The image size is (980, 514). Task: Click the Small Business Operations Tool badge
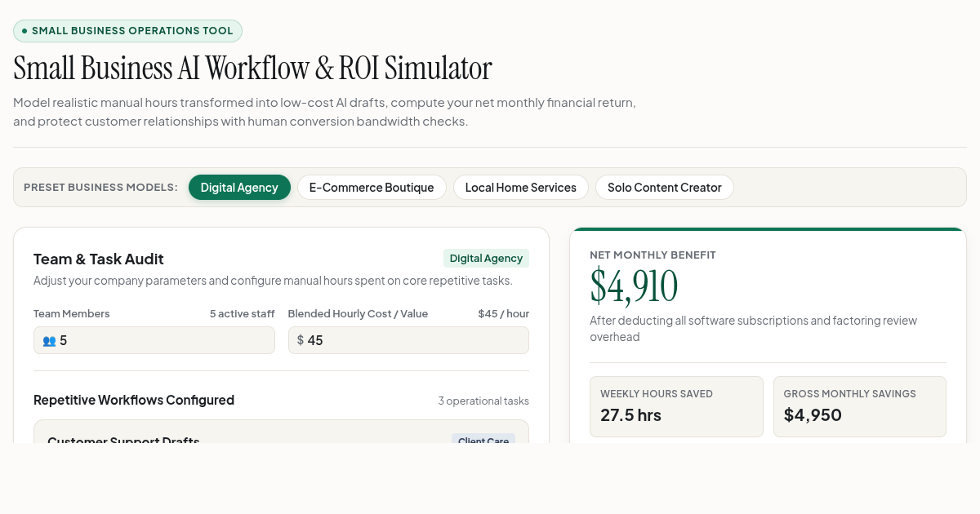pos(127,31)
